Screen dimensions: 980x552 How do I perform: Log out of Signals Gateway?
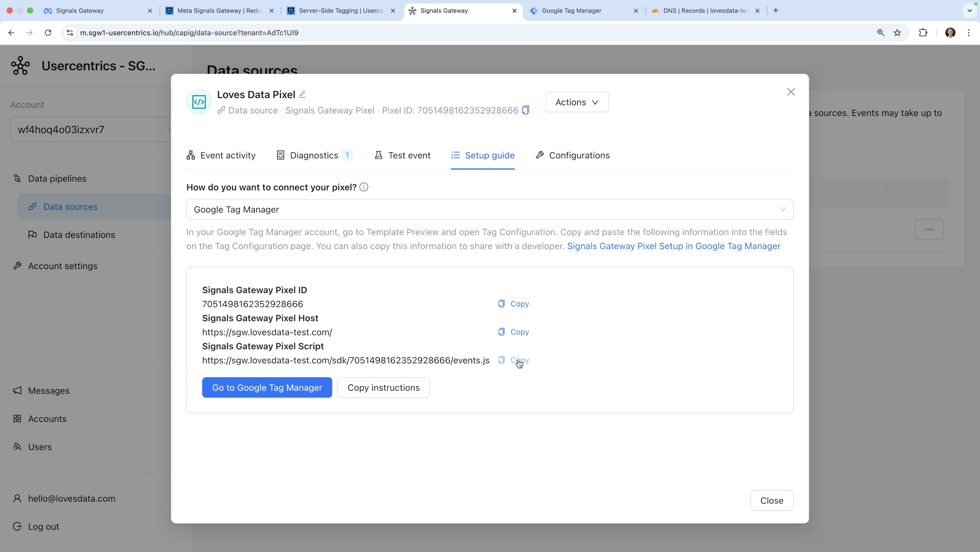coord(36,527)
